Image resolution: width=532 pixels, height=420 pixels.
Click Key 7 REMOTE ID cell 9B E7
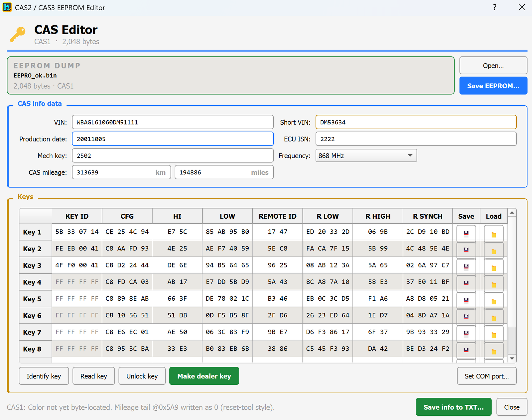[278, 332]
